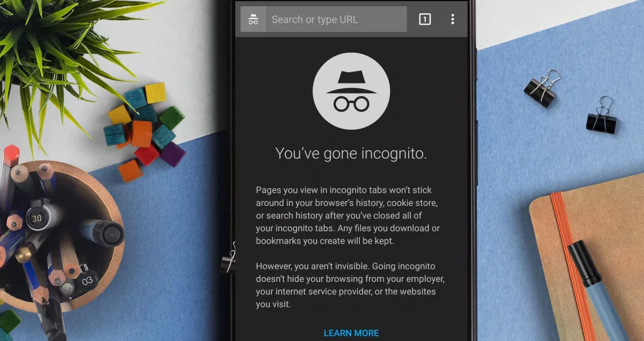
Task: Click the purple wooden cube
Action: click(172, 154)
